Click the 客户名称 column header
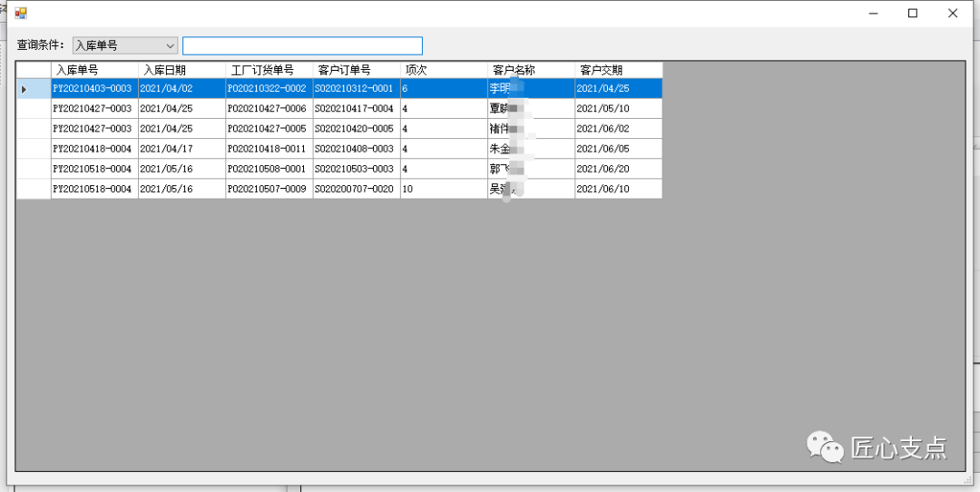The width and height of the screenshot is (980, 492). 530,70
